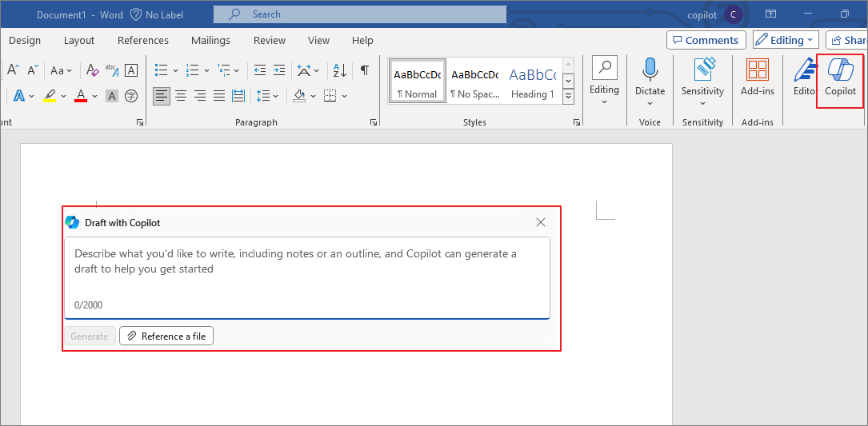Decrease paragraph indent
The height and width of the screenshot is (426, 868).
pos(260,70)
